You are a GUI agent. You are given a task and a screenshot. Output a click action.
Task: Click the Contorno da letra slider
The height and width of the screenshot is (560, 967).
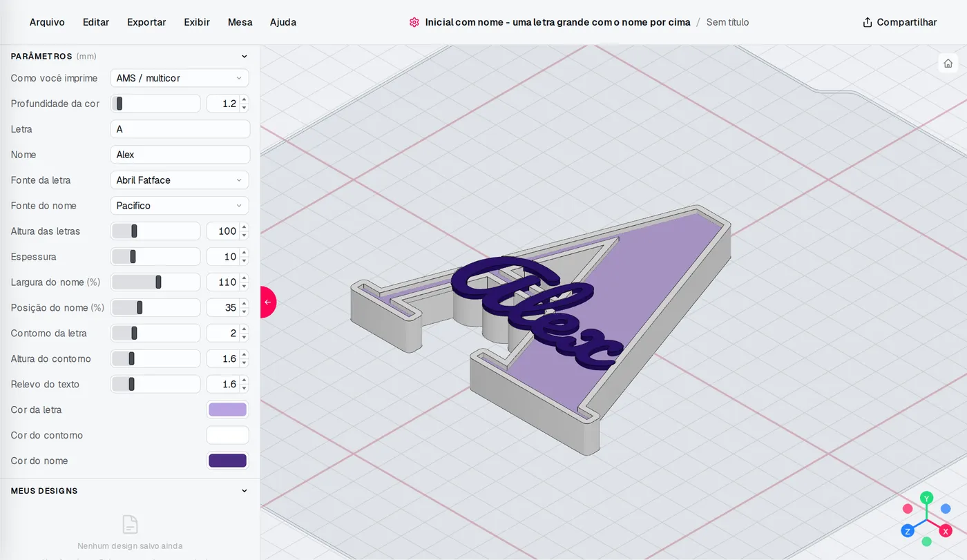coord(155,334)
